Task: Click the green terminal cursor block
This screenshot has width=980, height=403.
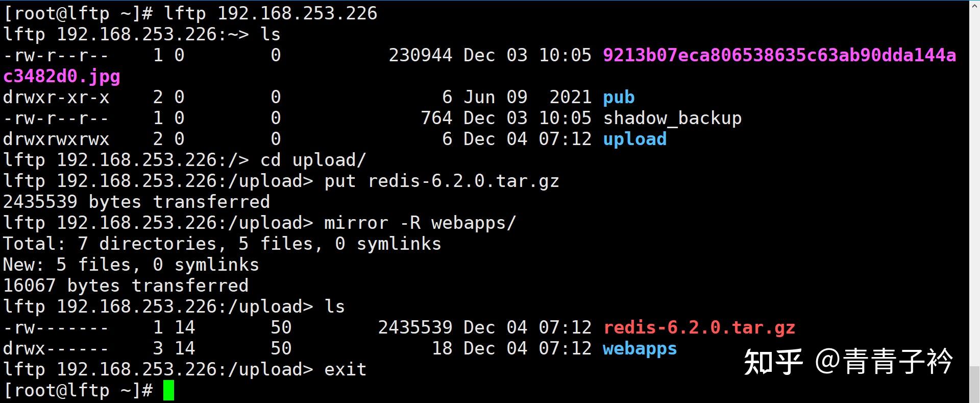Action: click(x=169, y=391)
